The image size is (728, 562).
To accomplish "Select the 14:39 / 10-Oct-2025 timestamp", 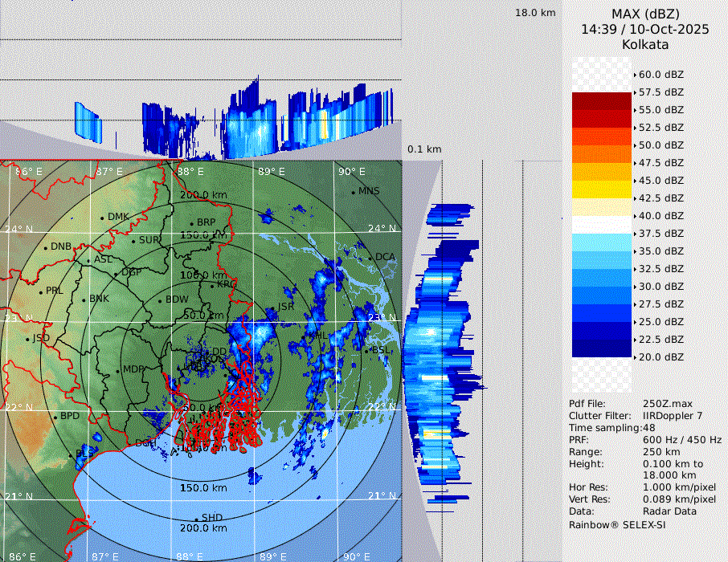I will (x=645, y=29).
